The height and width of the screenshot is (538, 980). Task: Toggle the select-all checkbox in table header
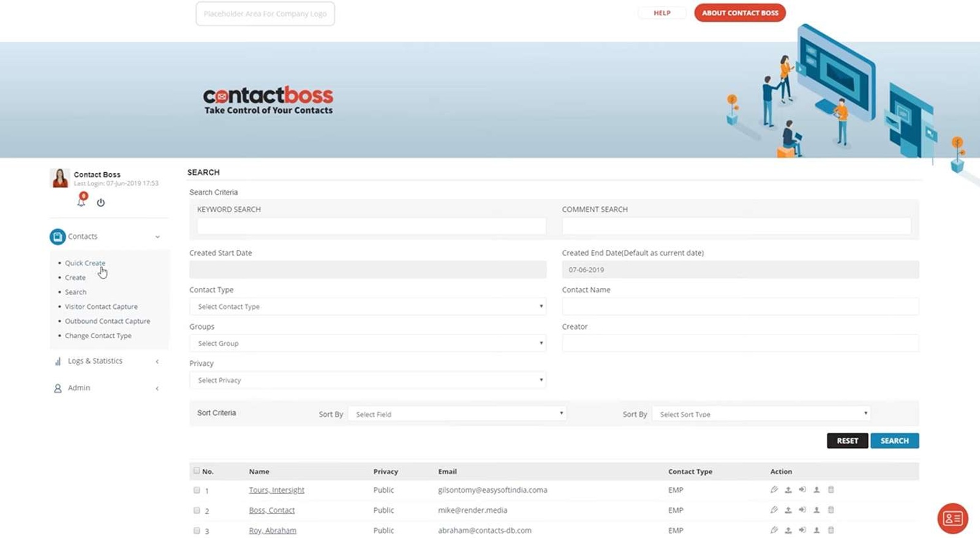[x=197, y=471]
